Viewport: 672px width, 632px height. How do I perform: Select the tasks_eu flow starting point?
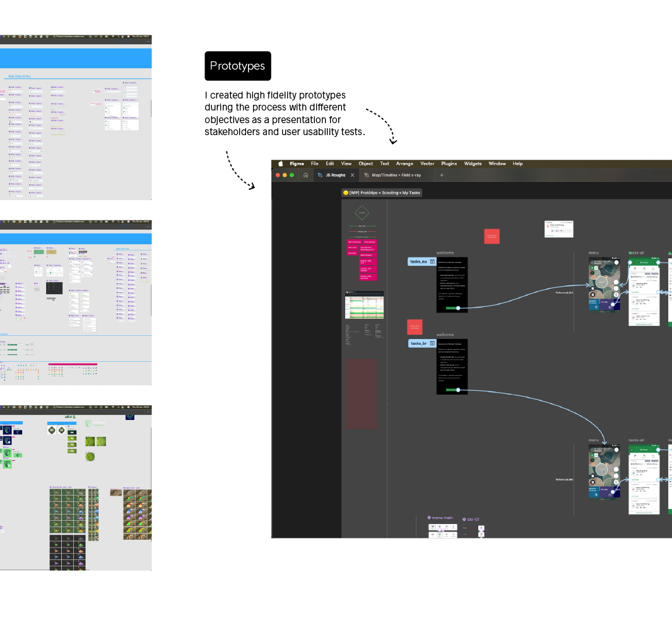click(418, 261)
